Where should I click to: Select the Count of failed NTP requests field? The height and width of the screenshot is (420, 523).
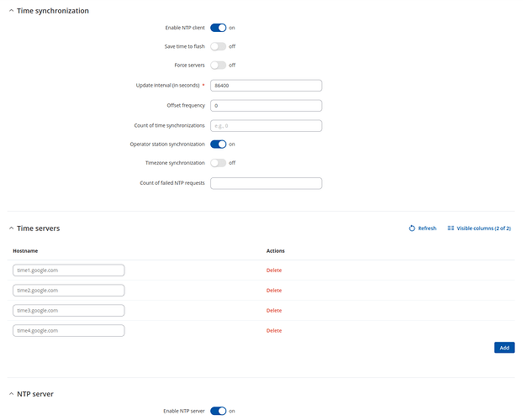pyautogui.click(x=266, y=183)
